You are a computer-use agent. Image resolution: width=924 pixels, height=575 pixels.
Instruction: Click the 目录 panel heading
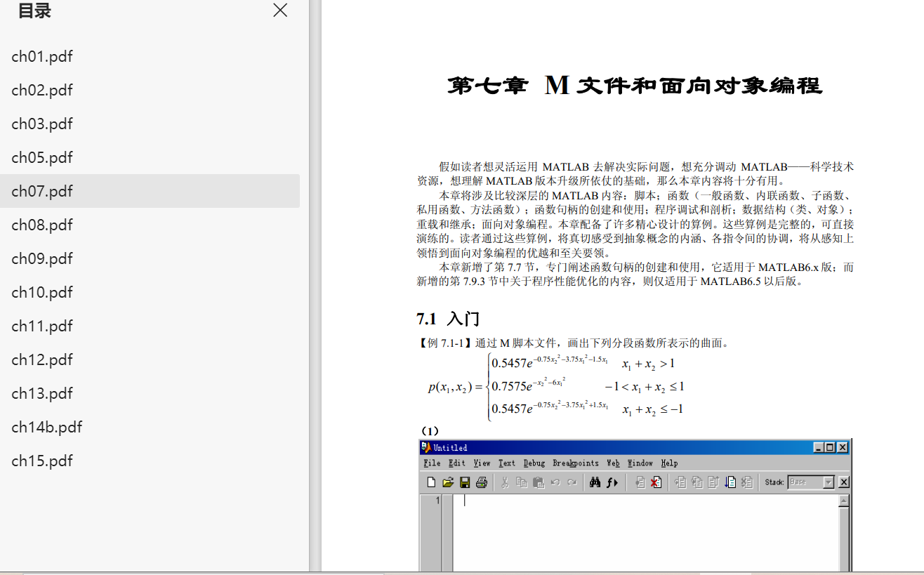(x=34, y=11)
